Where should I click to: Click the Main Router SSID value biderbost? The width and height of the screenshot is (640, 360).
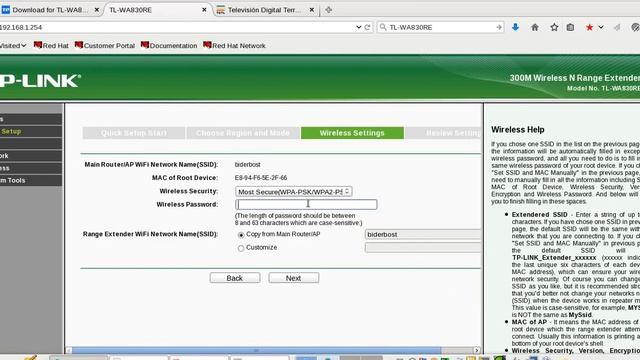(x=247, y=164)
